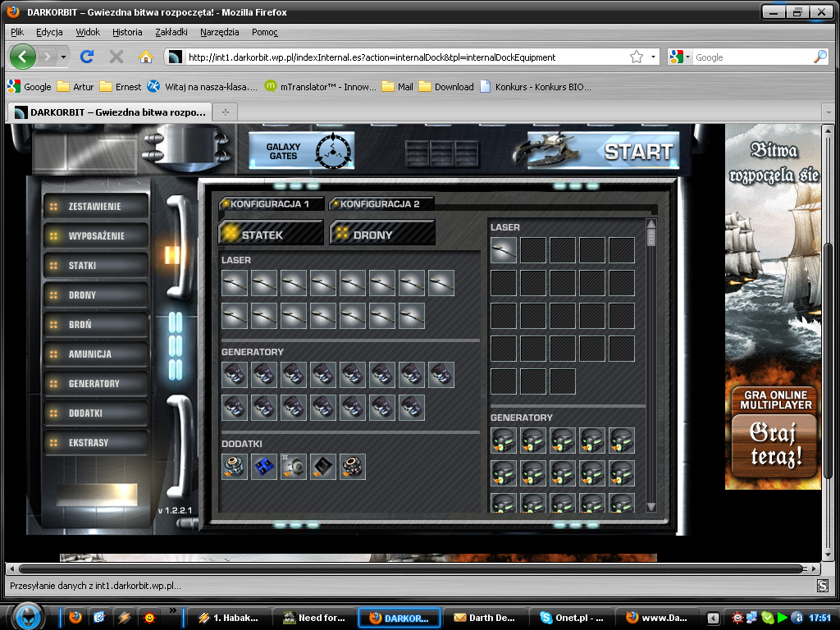The height and width of the screenshot is (630, 840).
Task: Click the Google search field
Action: (753, 57)
